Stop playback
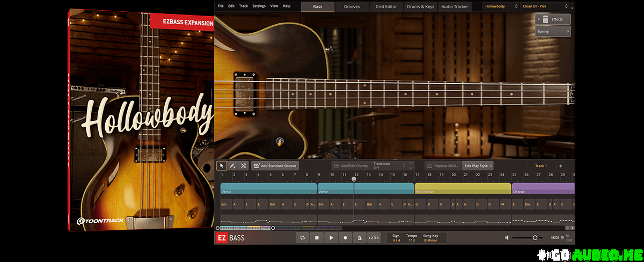Image resolution: width=644 pixels, height=262 pixels. click(x=317, y=238)
